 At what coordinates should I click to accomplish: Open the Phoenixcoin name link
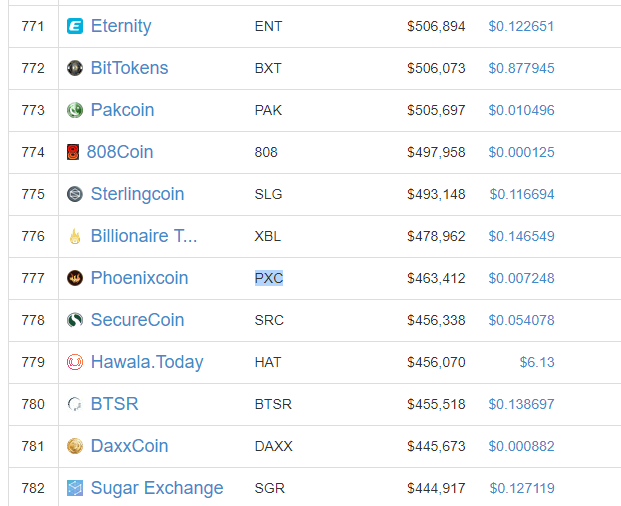click(x=139, y=278)
